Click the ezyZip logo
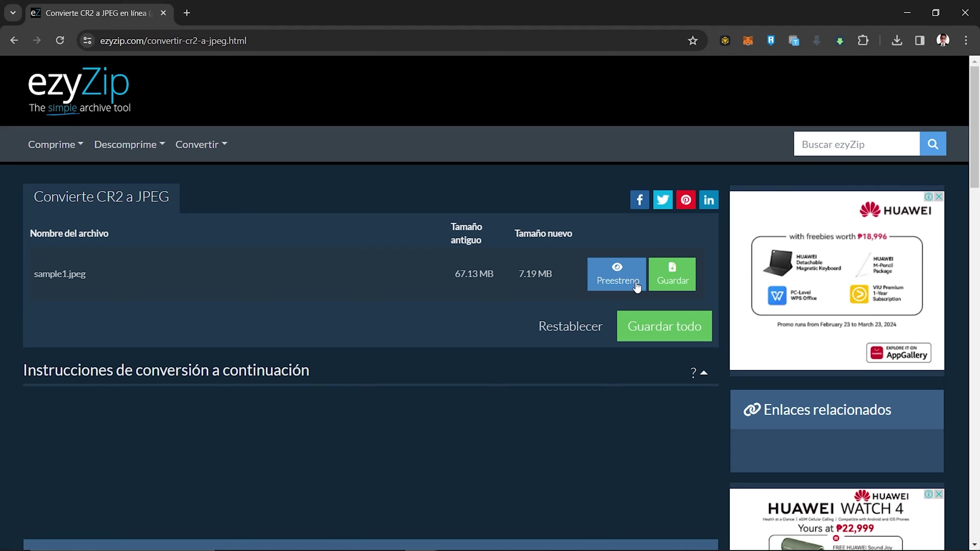980x551 pixels. click(79, 90)
